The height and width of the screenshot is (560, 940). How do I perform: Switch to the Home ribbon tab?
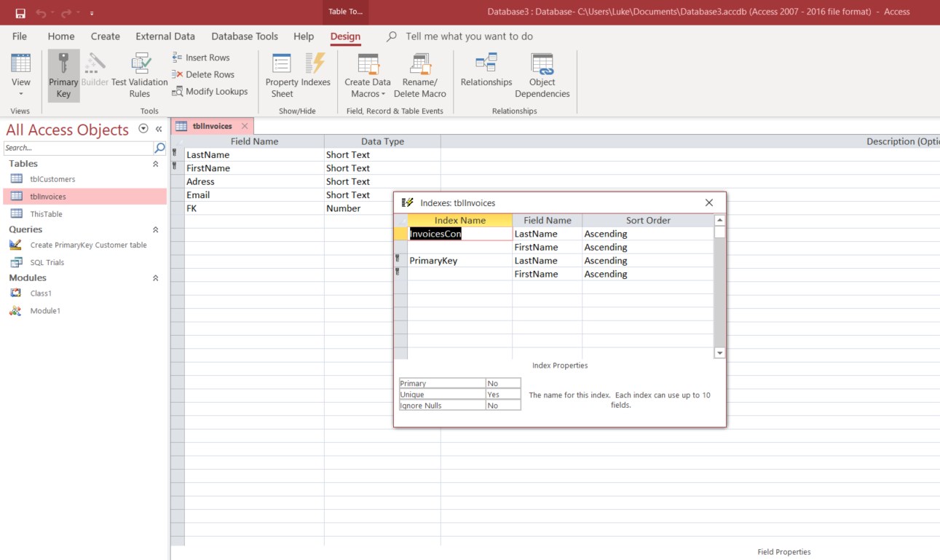[61, 36]
